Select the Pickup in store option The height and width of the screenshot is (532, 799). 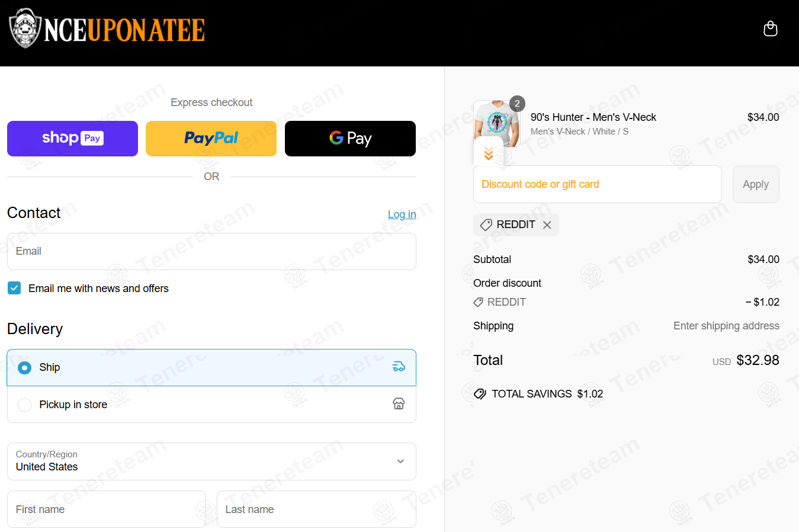pos(25,405)
